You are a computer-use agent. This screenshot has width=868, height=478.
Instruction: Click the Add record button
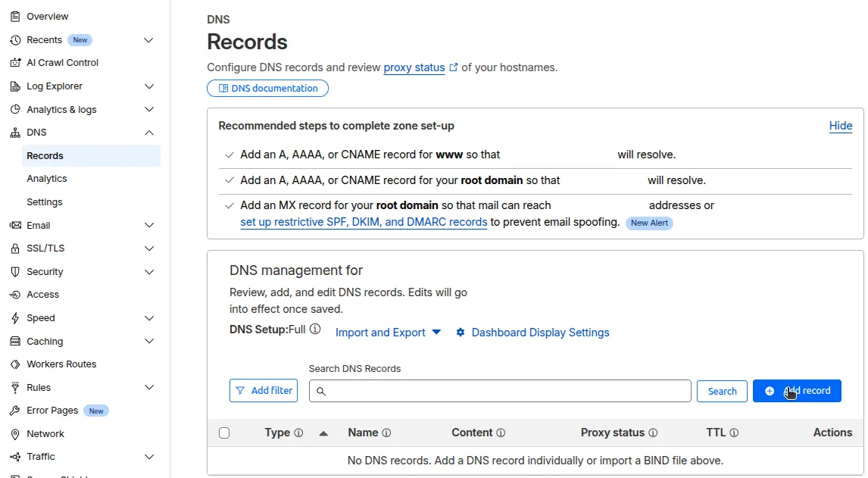797,391
